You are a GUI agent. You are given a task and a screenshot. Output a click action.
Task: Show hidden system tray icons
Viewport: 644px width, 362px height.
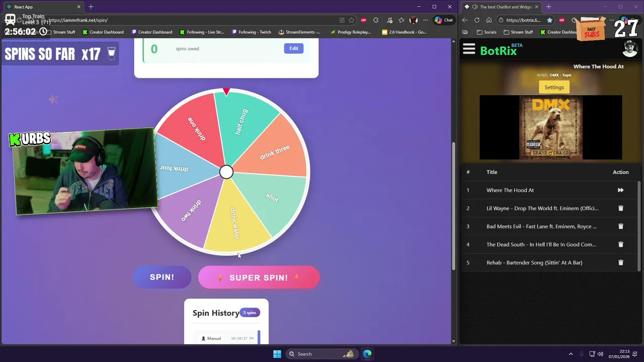(571, 354)
